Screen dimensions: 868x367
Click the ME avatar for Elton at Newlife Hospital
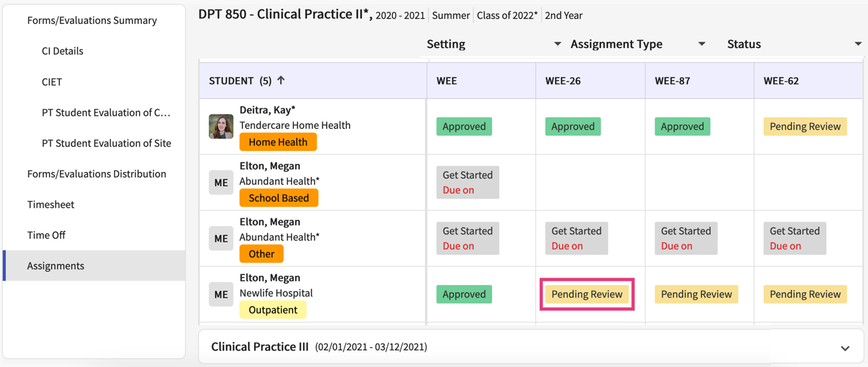(x=221, y=294)
